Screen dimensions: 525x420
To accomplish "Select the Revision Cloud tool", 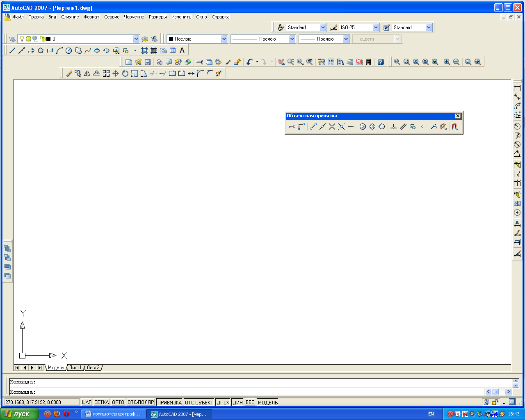I will [x=78, y=50].
